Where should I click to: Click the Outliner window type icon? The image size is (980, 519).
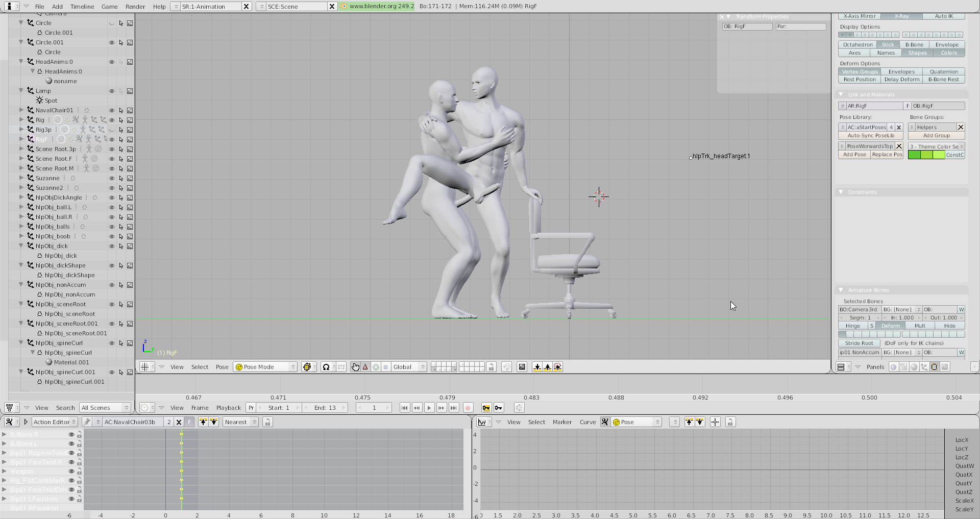click(x=11, y=408)
